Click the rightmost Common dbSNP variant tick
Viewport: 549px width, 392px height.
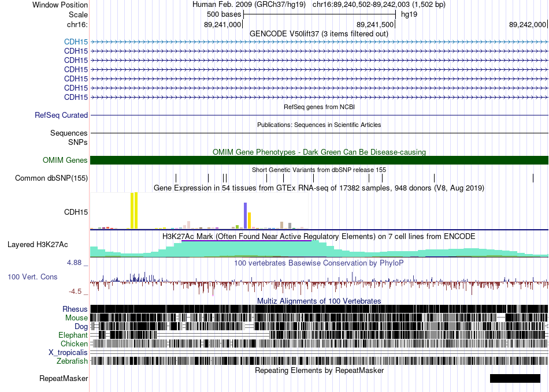[x=533, y=178]
